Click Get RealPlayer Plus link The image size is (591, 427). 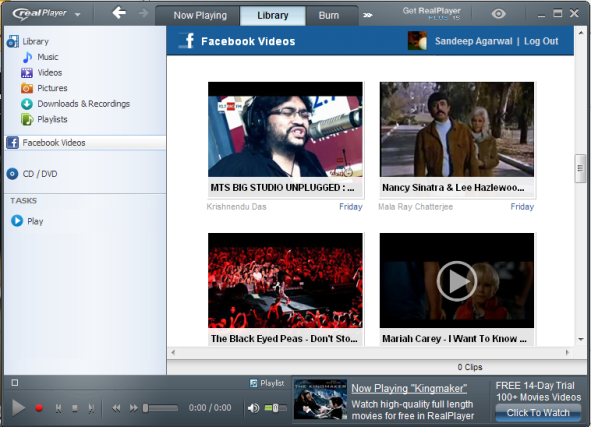[x=432, y=14]
